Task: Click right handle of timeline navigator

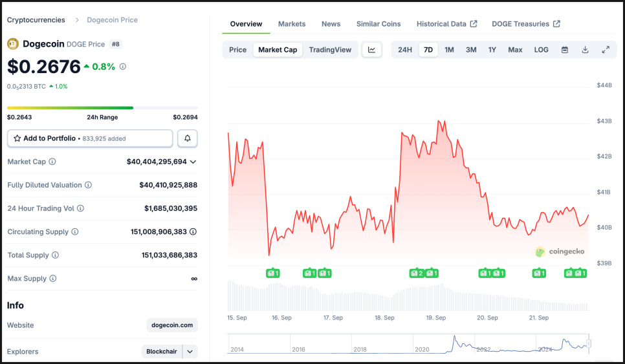Action: point(589,343)
